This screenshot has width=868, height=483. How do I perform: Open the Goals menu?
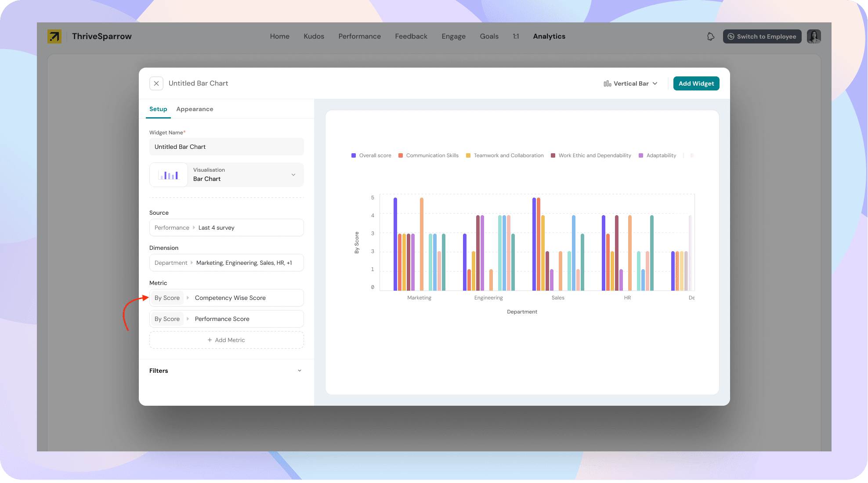pos(489,36)
